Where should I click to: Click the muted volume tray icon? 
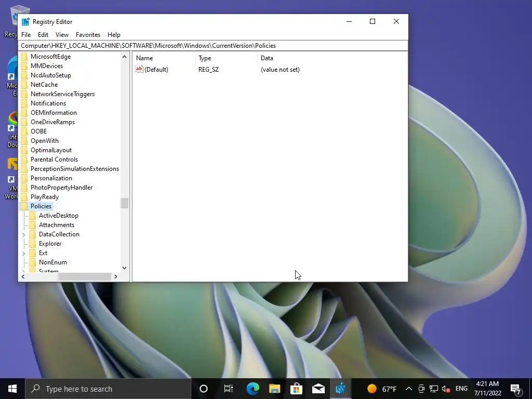click(x=446, y=389)
